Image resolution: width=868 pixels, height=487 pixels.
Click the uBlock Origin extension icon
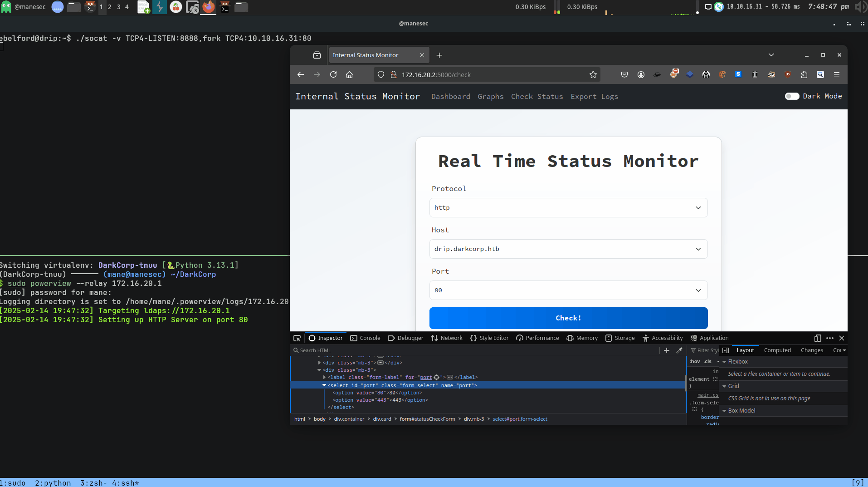click(x=788, y=74)
